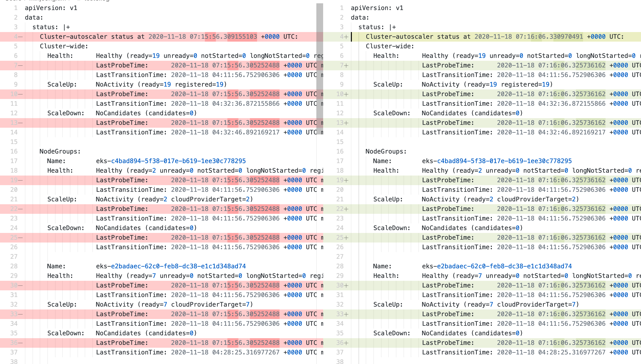641x364 pixels.
Task: Click the minus marker on left line 19
Action: pos(21,180)
